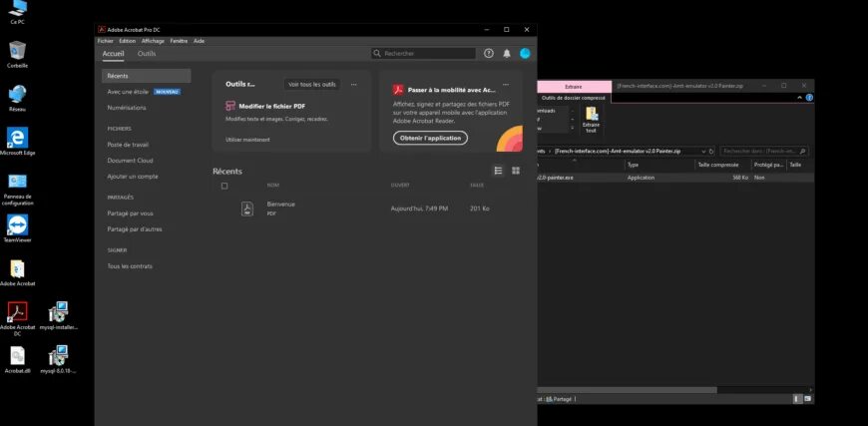Image resolution: width=868 pixels, height=426 pixels.
Task: Open the Fenêtre menu
Action: pyautogui.click(x=179, y=41)
